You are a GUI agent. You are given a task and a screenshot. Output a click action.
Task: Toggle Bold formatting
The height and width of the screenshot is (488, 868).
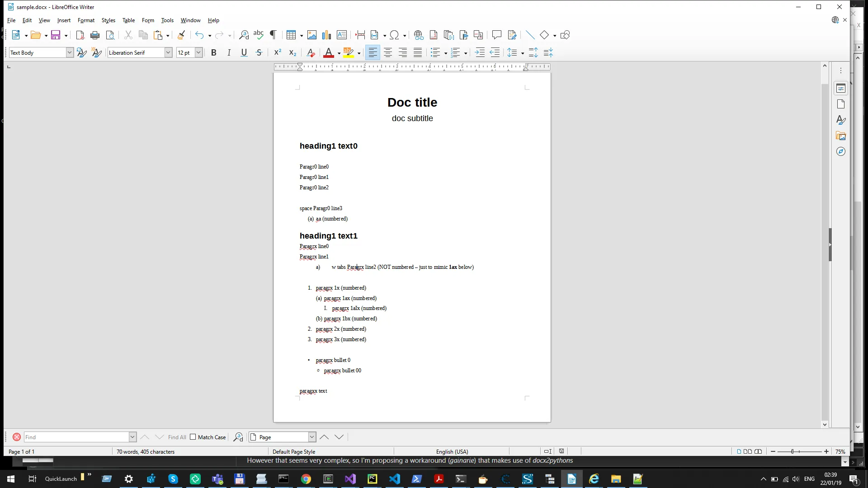(214, 53)
